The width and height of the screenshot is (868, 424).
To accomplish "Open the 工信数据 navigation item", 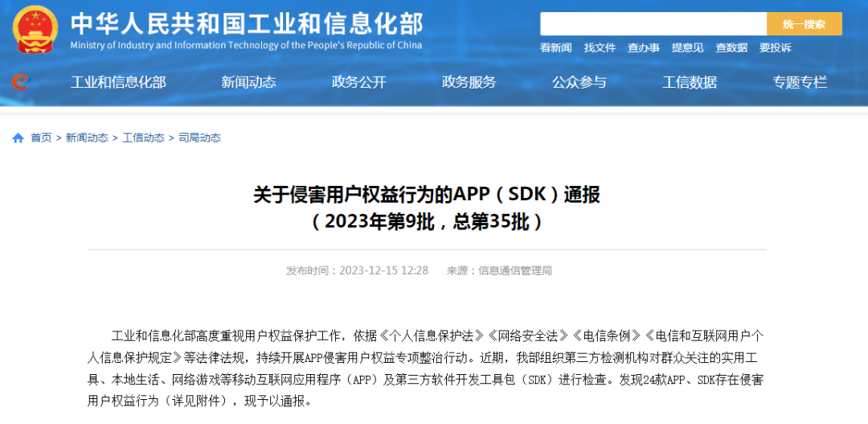I will [x=689, y=82].
